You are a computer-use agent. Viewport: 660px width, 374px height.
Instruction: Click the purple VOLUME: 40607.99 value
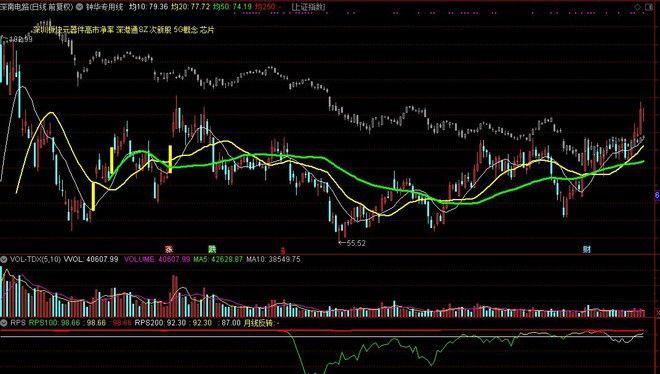pos(157,260)
